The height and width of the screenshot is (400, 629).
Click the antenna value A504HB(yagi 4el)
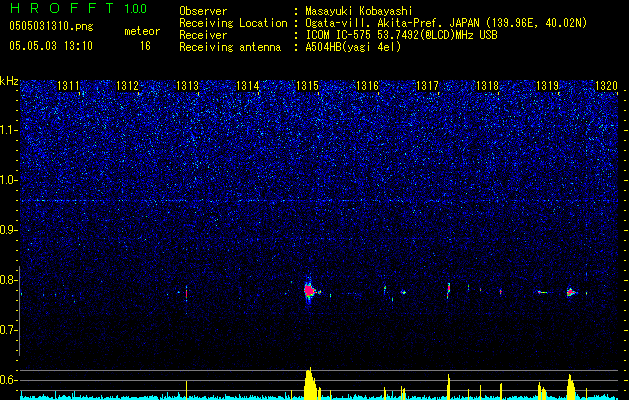(x=353, y=47)
